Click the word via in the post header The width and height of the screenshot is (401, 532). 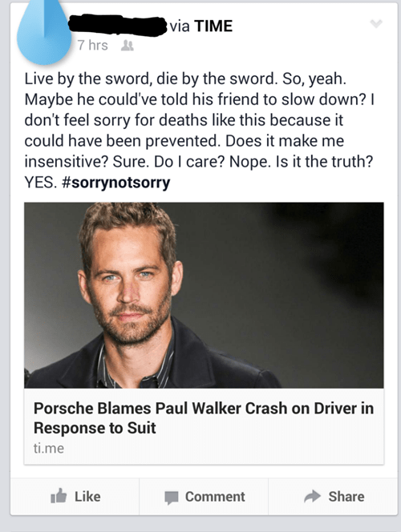tap(180, 26)
